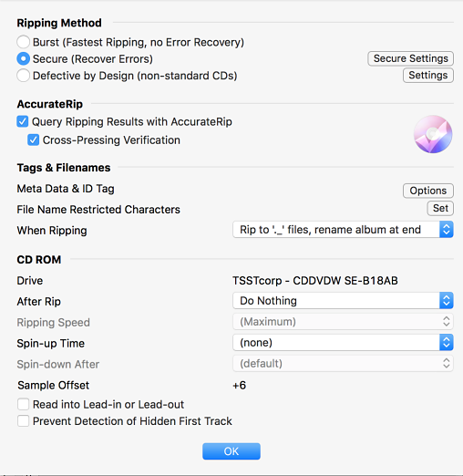
Task: Click Set for File Name Restricted Characters
Action: click(x=440, y=208)
